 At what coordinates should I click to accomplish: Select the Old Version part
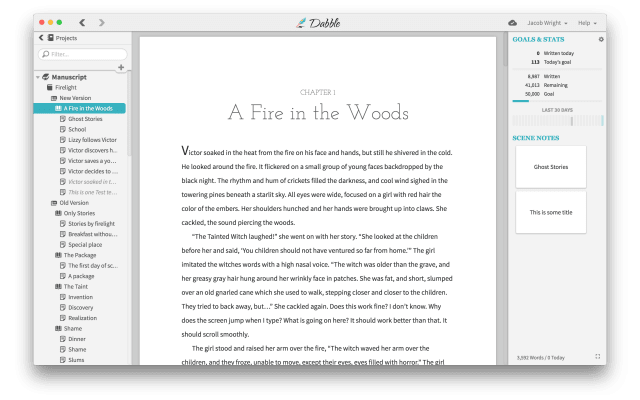tap(74, 203)
